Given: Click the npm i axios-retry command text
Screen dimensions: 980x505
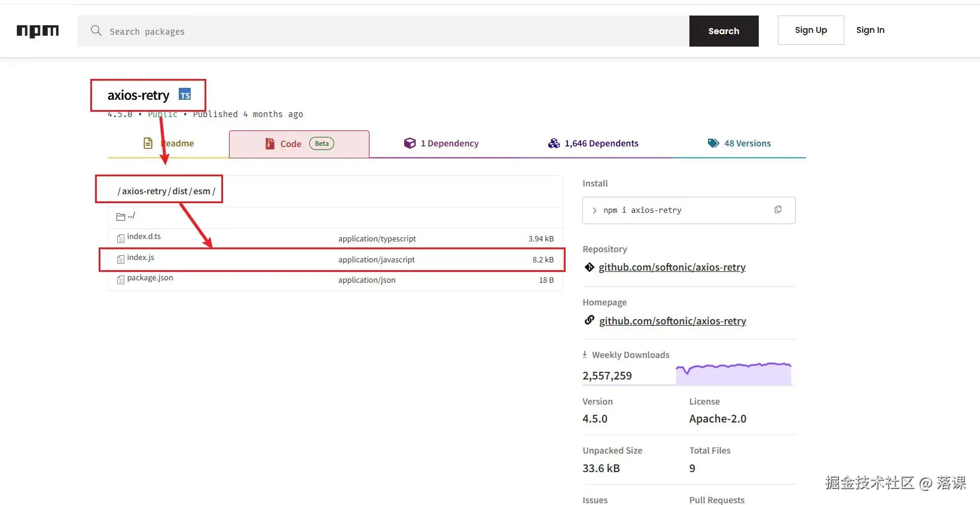Looking at the screenshot, I should point(642,210).
